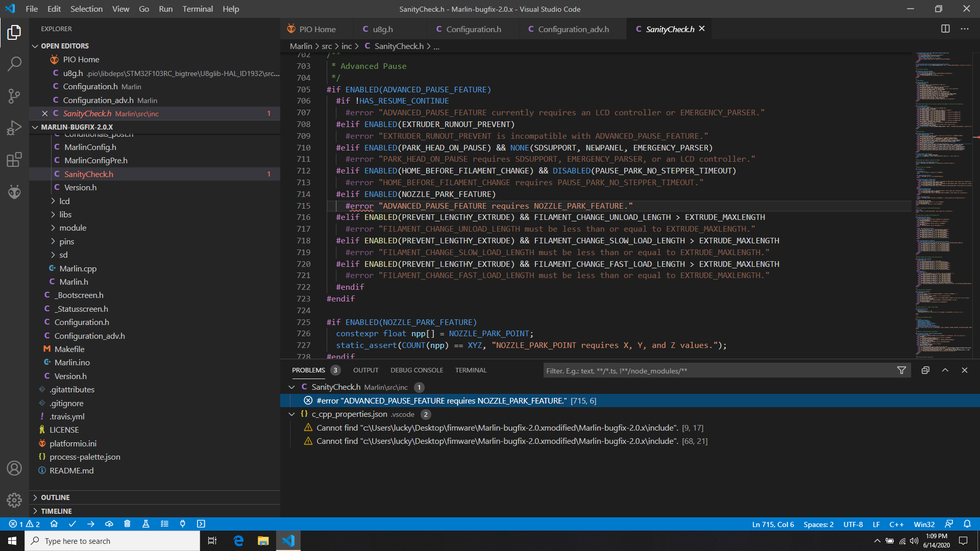This screenshot has width=980, height=551.
Task: Select the UTF-8 encoding in the status bar
Action: [852, 524]
